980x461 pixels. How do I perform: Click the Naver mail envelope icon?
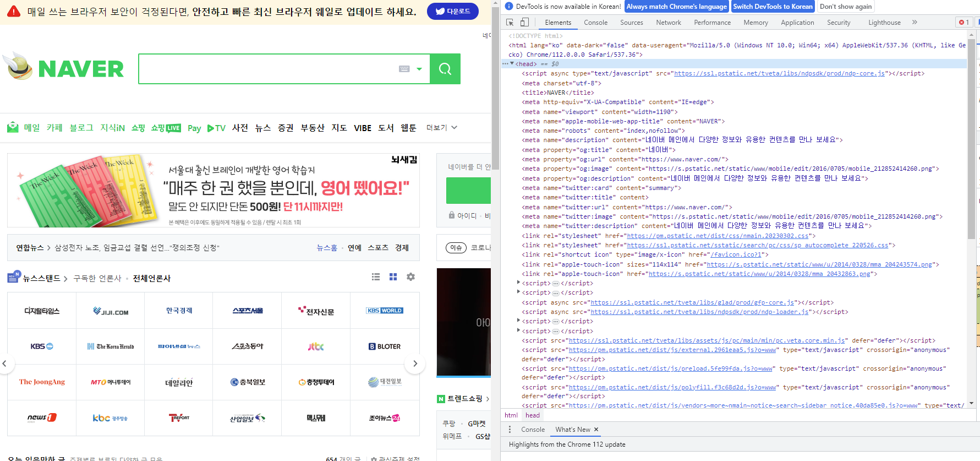(x=13, y=127)
